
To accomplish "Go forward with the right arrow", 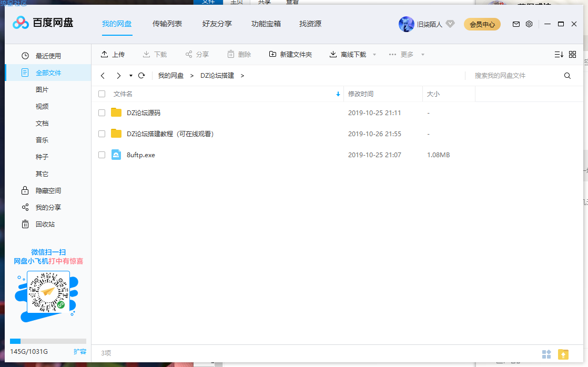I will tap(118, 76).
